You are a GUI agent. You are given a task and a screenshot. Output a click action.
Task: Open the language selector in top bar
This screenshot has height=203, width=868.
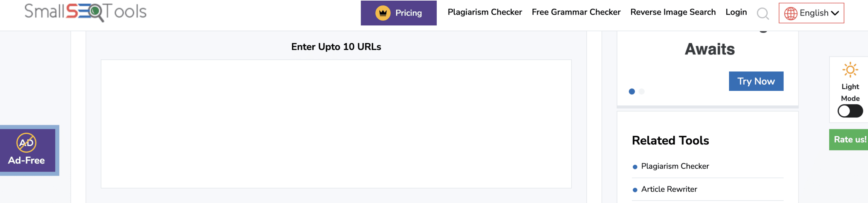tap(812, 13)
